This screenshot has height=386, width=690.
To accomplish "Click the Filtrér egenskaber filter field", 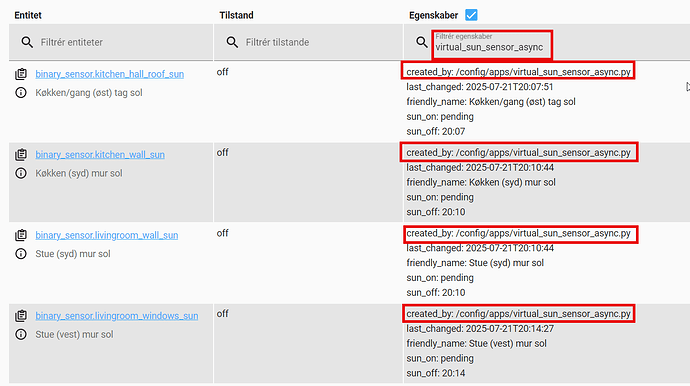I will (x=492, y=44).
